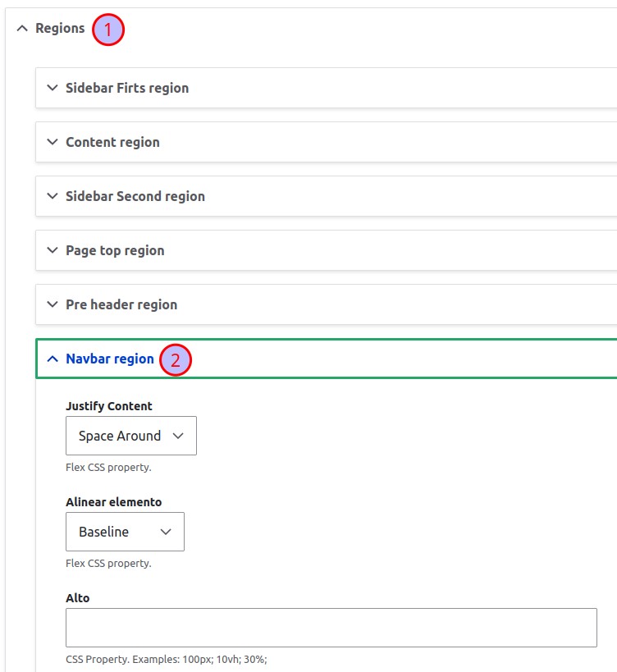Click chevron icon of Content region
Viewport: 617px width, 672px height.
(x=53, y=142)
